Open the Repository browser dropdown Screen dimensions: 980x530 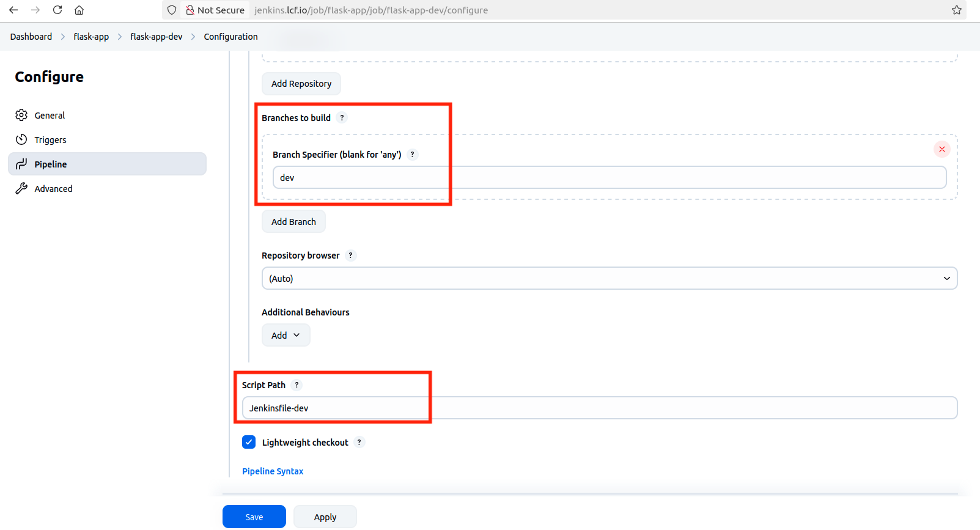[x=609, y=279]
